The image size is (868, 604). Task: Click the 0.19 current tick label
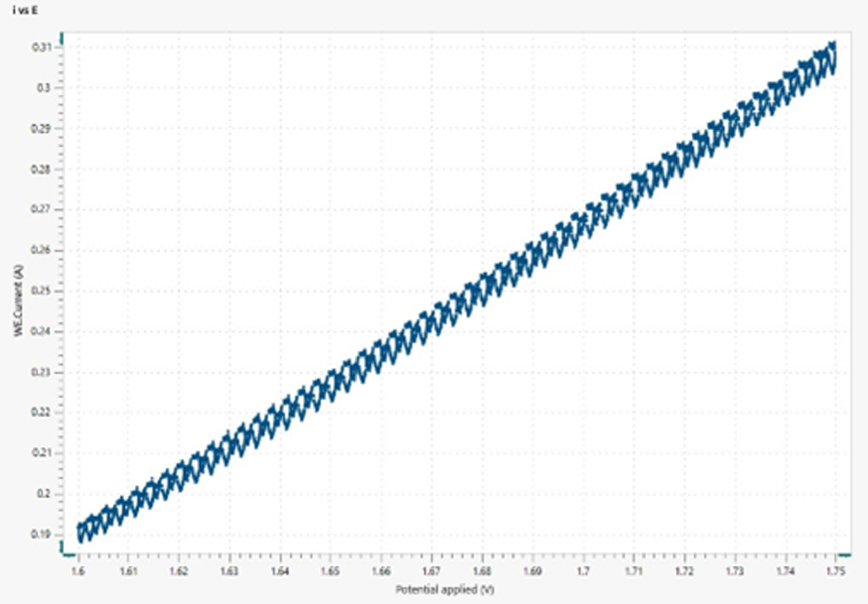(x=43, y=534)
